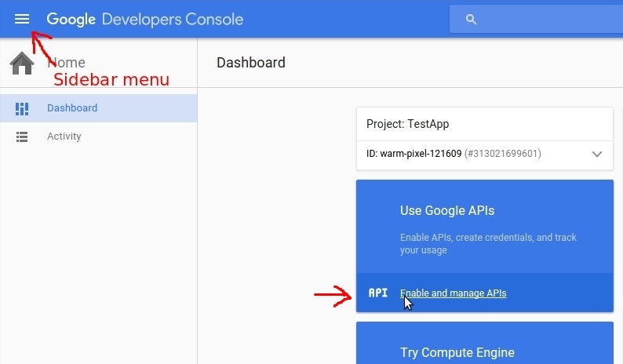Click the API card description text
Viewport: 623px width, 364px height.
click(x=488, y=243)
